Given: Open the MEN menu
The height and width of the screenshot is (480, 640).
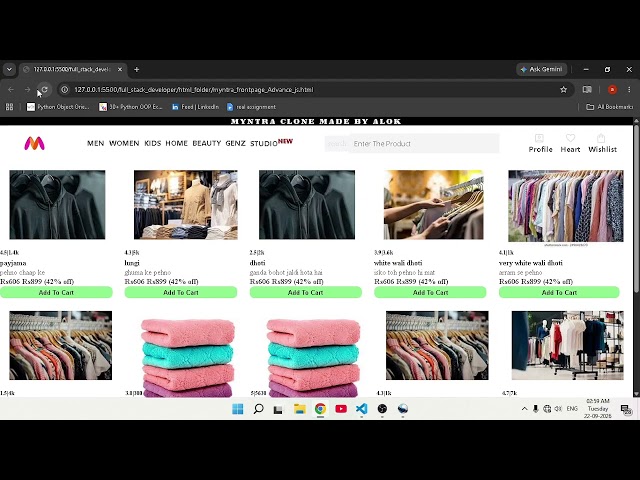Looking at the screenshot, I should pos(96,143).
